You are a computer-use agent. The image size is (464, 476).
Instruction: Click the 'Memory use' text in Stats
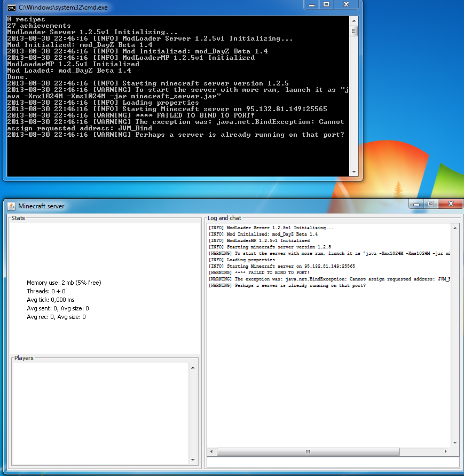tap(64, 283)
